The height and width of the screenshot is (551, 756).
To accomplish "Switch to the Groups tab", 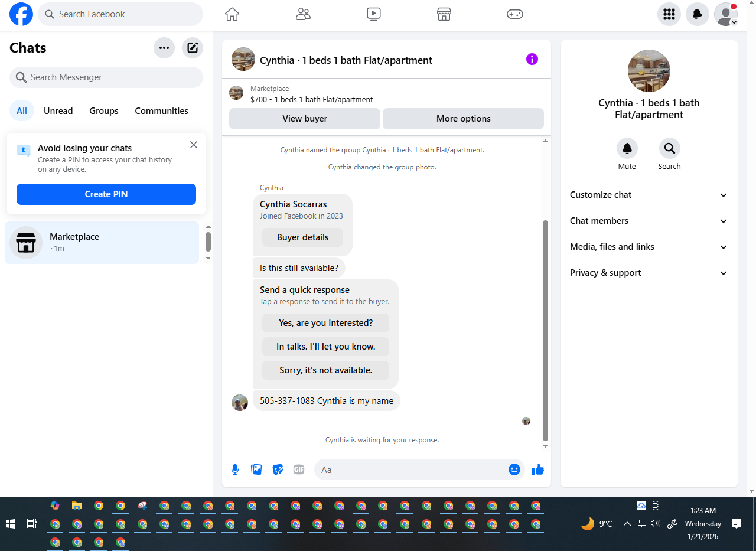I will [x=104, y=111].
